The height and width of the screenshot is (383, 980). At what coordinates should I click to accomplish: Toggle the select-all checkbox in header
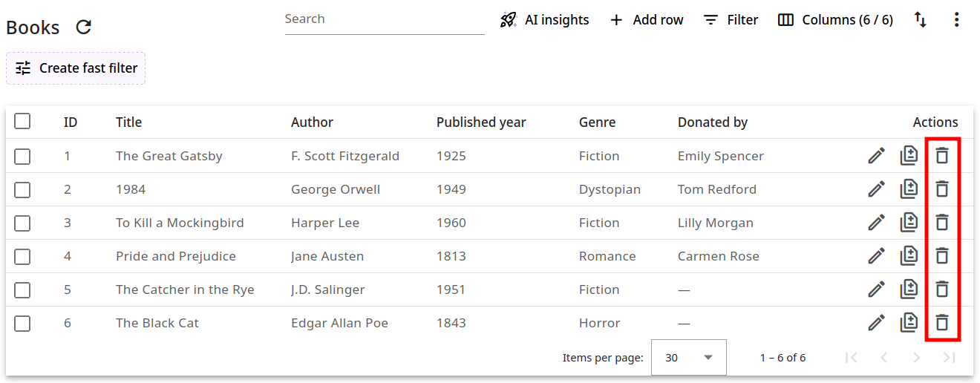coord(22,121)
